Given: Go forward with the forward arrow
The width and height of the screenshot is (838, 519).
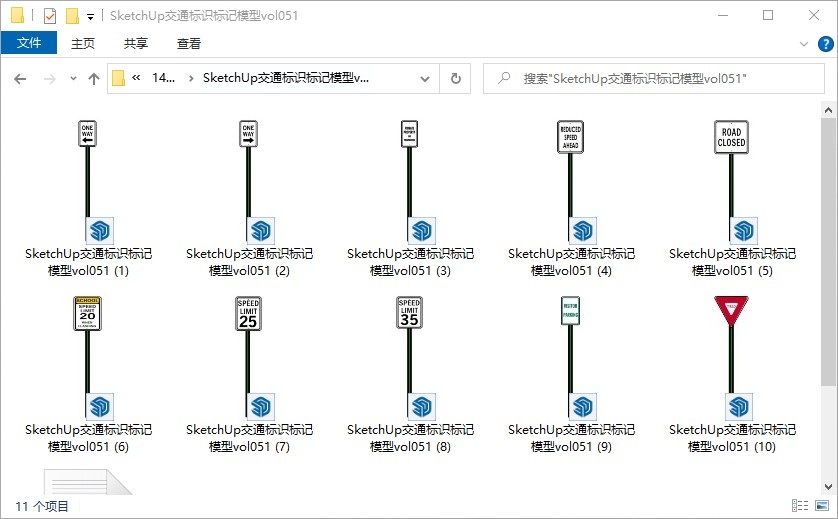Looking at the screenshot, I should (50, 79).
